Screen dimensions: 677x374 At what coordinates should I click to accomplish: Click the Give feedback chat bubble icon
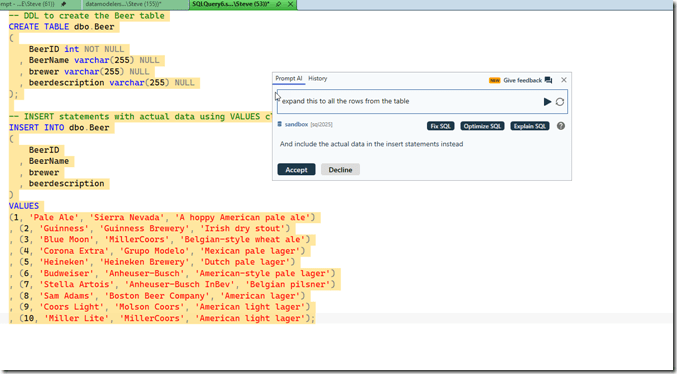(x=548, y=80)
